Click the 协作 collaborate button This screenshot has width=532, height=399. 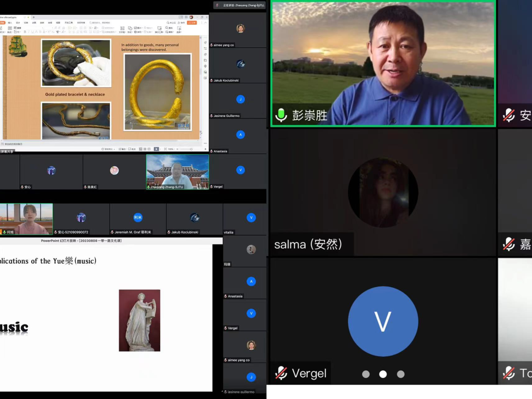(x=181, y=22)
